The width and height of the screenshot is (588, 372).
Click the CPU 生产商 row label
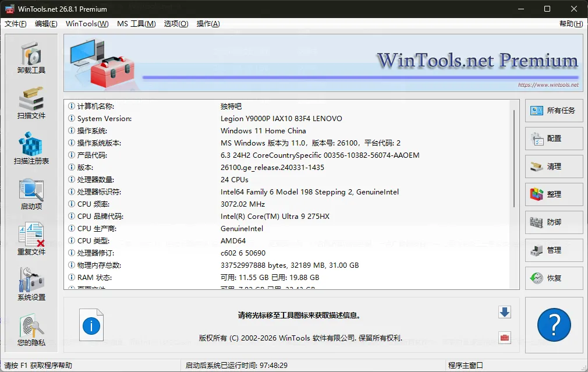point(97,228)
